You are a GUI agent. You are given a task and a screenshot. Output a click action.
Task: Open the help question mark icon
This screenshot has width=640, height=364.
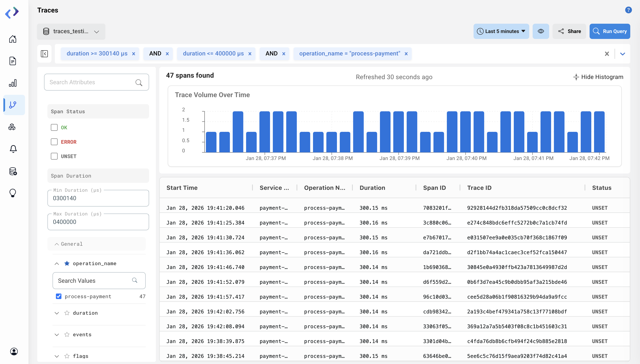click(628, 10)
